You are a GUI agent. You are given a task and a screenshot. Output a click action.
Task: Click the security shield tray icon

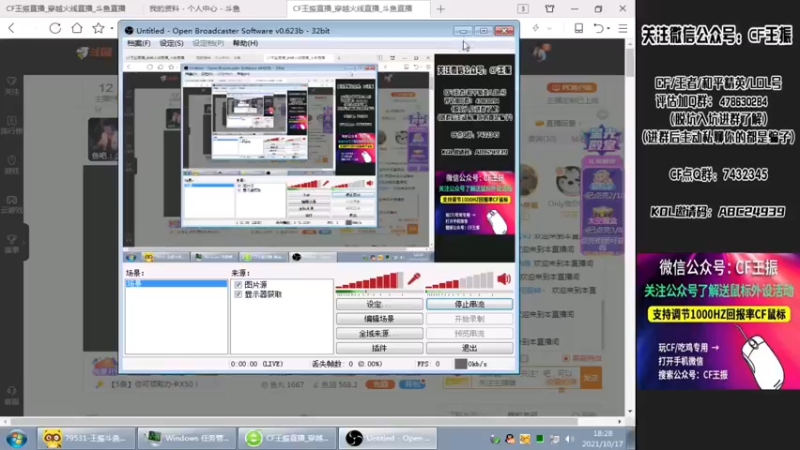494,439
